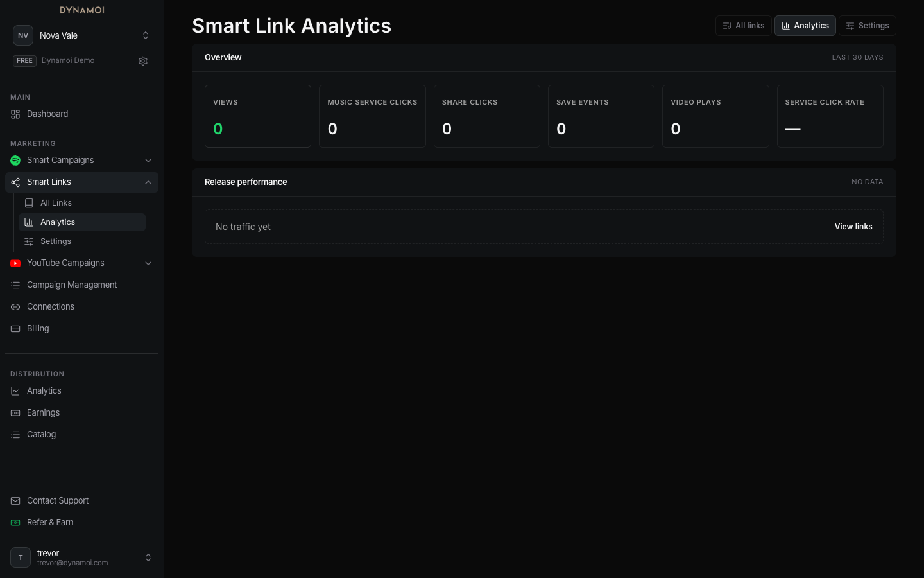Open Contact Support link
Screen dimensions: 924x578
click(81, 501)
